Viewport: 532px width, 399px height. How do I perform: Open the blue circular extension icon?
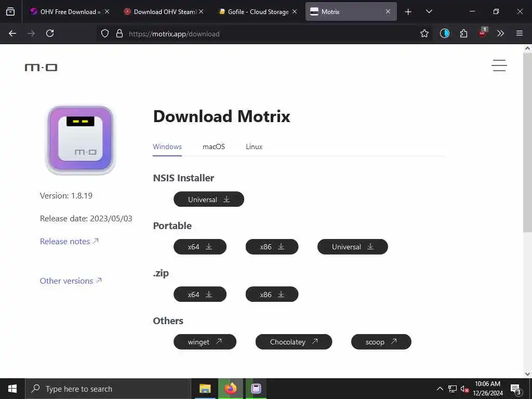tap(445, 33)
